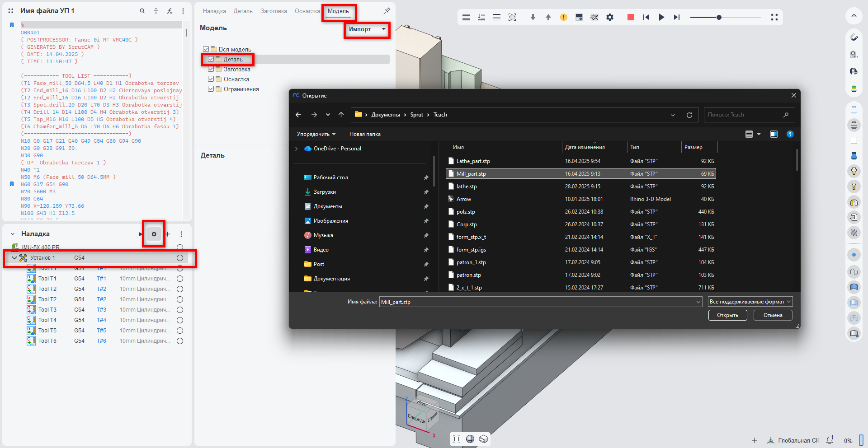This screenshot has width=868, height=448.
Task: Toggle the Ограничения checkbox
Action: point(211,89)
